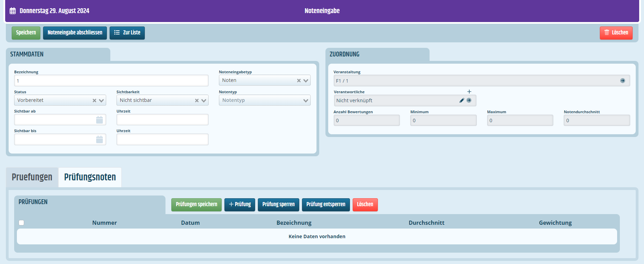Switch to the Pruefungen tab
The height and width of the screenshot is (264, 644).
32,177
